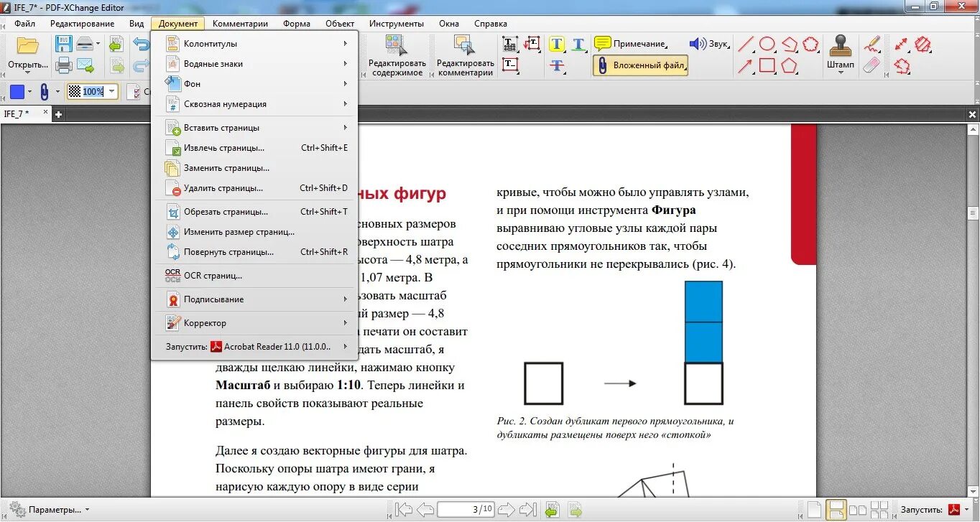Screen dimensions: 980x522
Task: Select the Rectangle drawing tool
Action: click(x=767, y=66)
